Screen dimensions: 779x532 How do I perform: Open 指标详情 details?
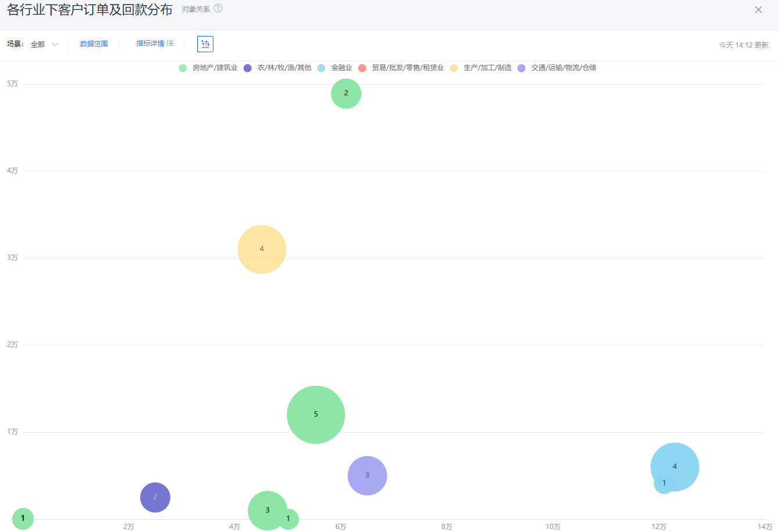150,44
